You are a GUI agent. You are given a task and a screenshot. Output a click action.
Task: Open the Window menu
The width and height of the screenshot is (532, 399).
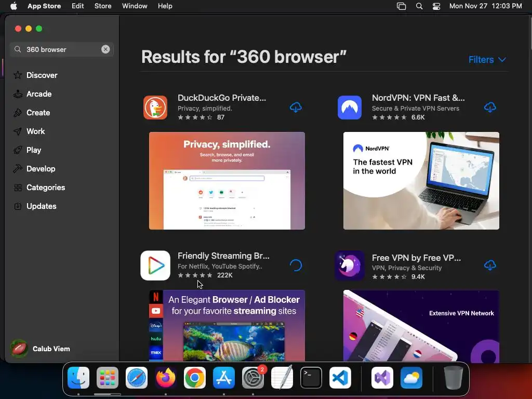click(x=135, y=6)
